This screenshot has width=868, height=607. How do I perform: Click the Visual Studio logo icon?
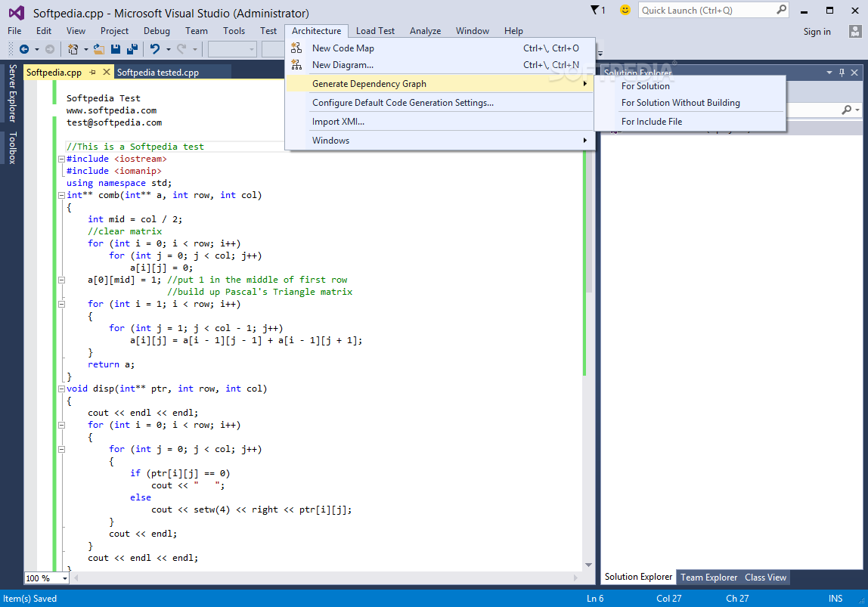click(17, 12)
